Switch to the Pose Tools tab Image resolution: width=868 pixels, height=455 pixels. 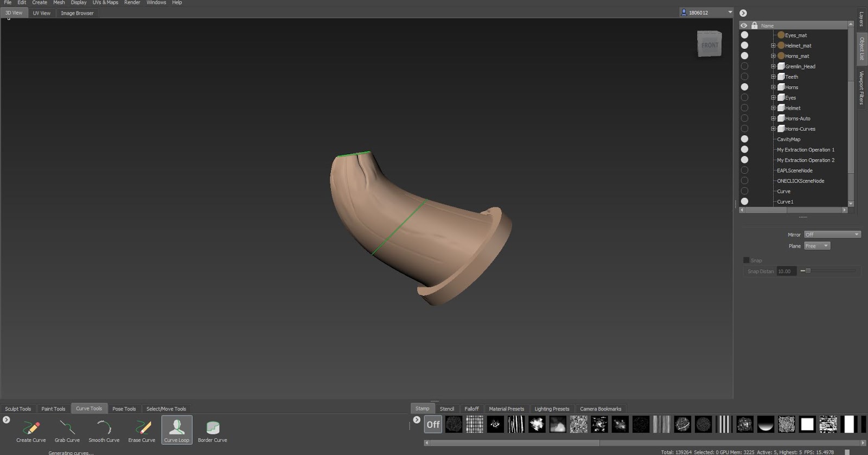124,409
